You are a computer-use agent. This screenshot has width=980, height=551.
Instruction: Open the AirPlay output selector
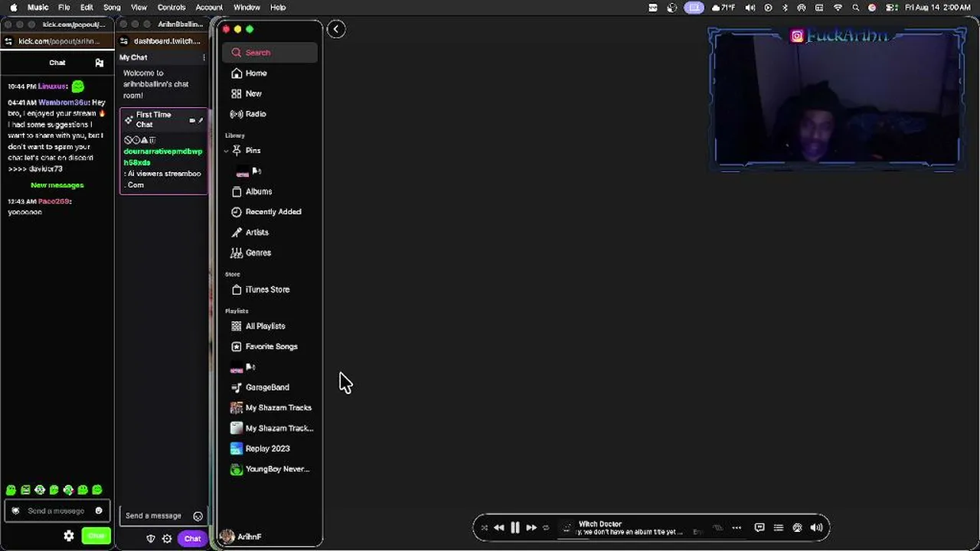pyautogui.click(x=798, y=527)
